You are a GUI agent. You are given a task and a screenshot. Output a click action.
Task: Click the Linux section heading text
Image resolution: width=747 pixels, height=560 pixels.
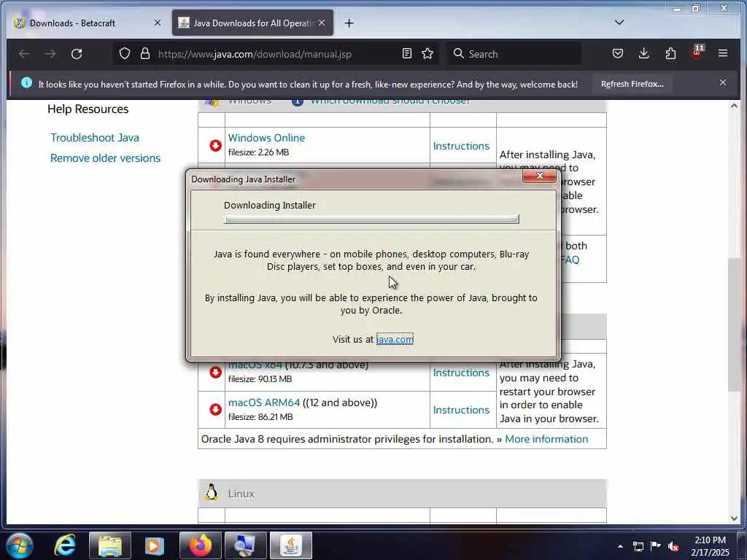(x=241, y=494)
